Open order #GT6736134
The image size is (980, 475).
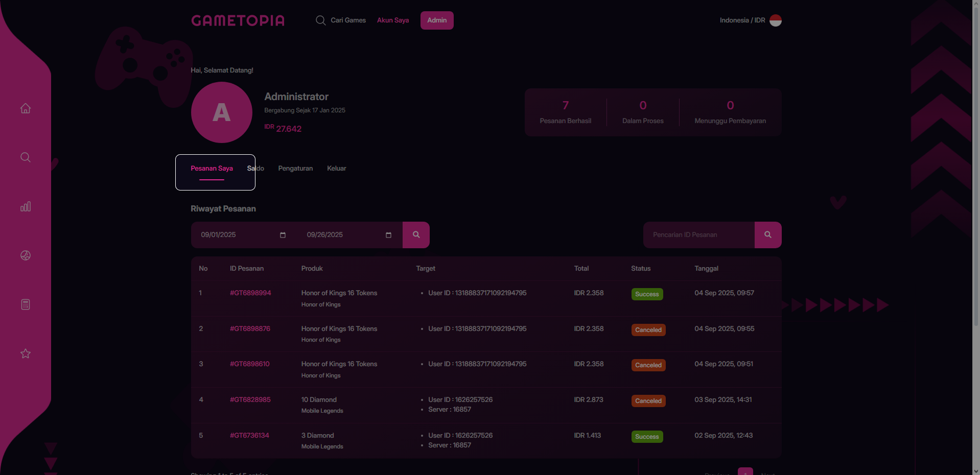[249, 436]
